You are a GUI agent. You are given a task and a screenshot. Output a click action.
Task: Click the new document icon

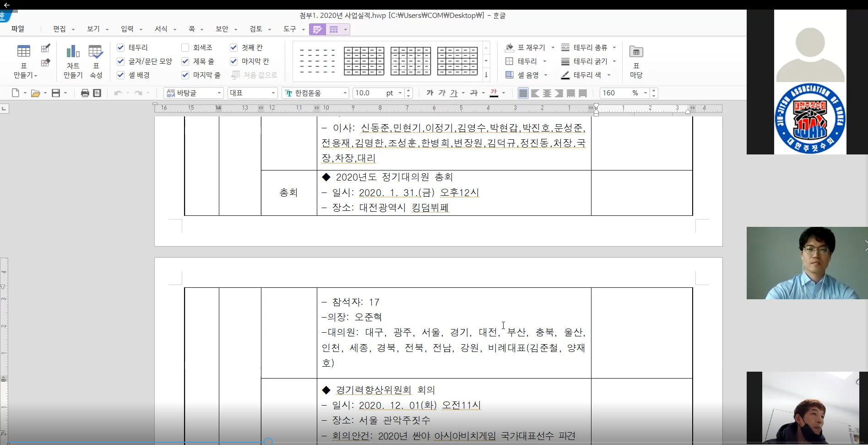[x=16, y=93]
